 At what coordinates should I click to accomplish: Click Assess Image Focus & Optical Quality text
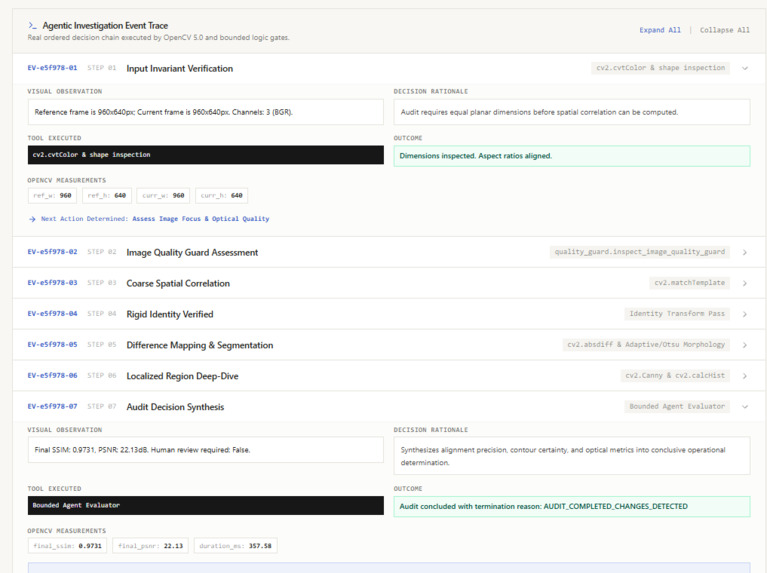201,219
